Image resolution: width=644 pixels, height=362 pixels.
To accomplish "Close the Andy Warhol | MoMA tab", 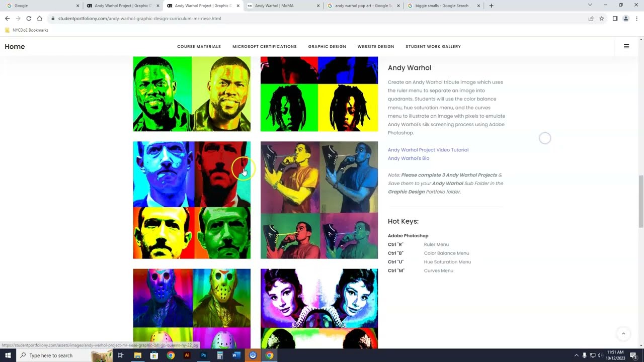I will click(318, 6).
